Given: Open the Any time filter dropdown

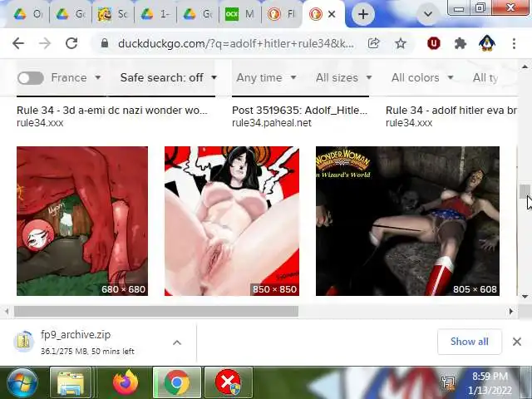Looking at the screenshot, I should pyautogui.click(x=266, y=77).
